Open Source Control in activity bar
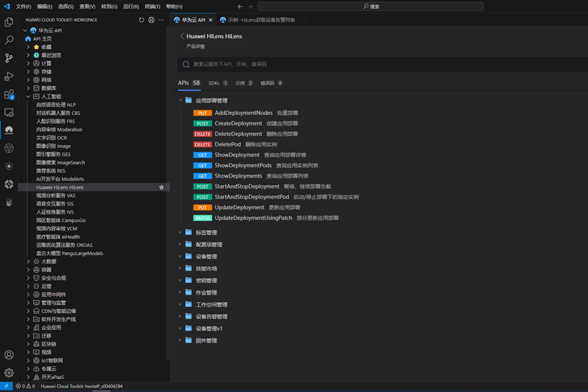The image size is (588, 392). (x=9, y=58)
